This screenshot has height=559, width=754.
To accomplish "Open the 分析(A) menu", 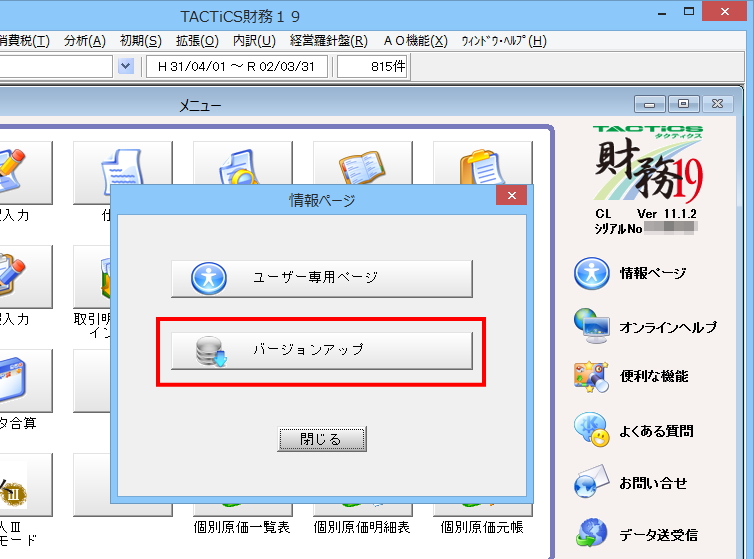I will [x=85, y=41].
